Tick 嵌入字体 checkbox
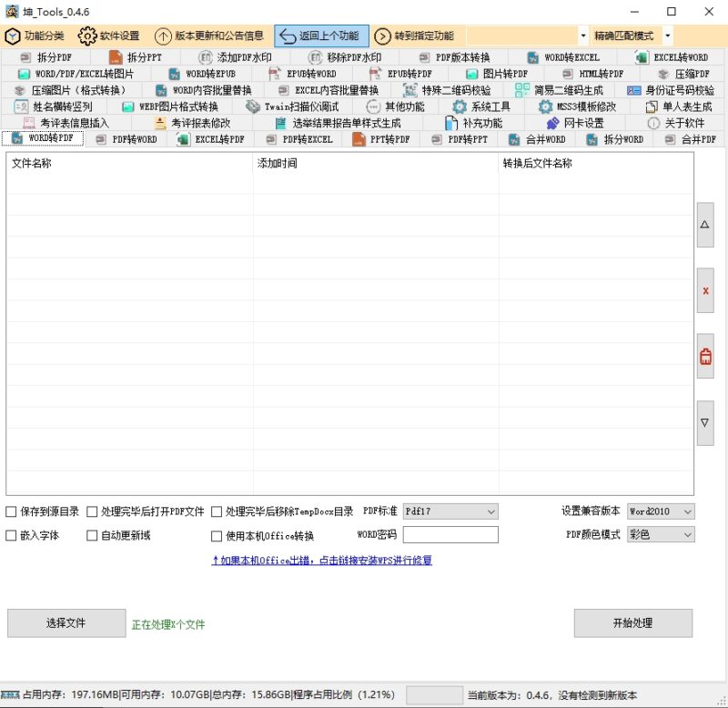 coord(11,535)
